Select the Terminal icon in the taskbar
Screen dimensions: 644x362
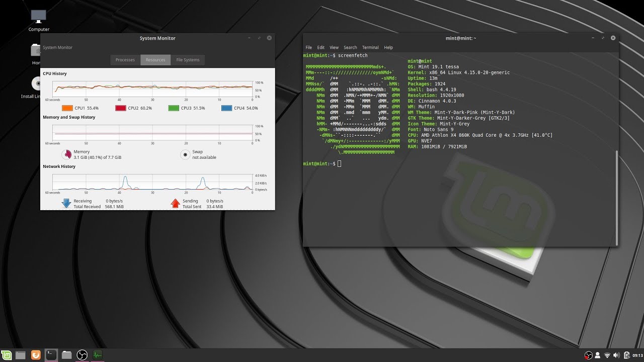(x=51, y=355)
